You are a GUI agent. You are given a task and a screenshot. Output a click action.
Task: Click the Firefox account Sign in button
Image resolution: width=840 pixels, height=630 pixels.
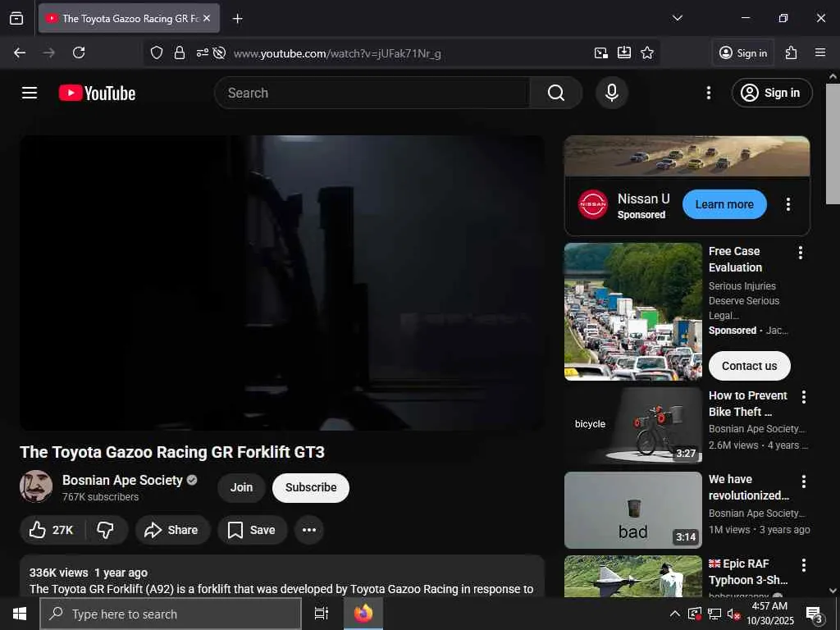pyautogui.click(x=743, y=52)
